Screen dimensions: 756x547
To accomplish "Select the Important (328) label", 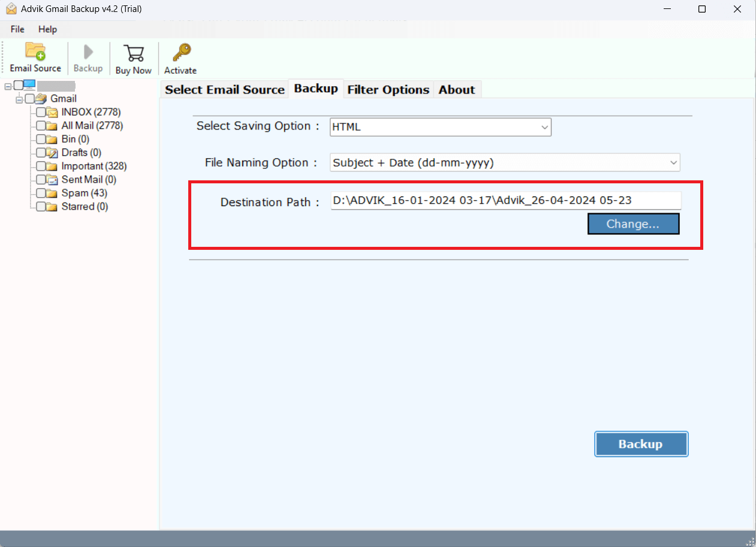I will point(94,166).
